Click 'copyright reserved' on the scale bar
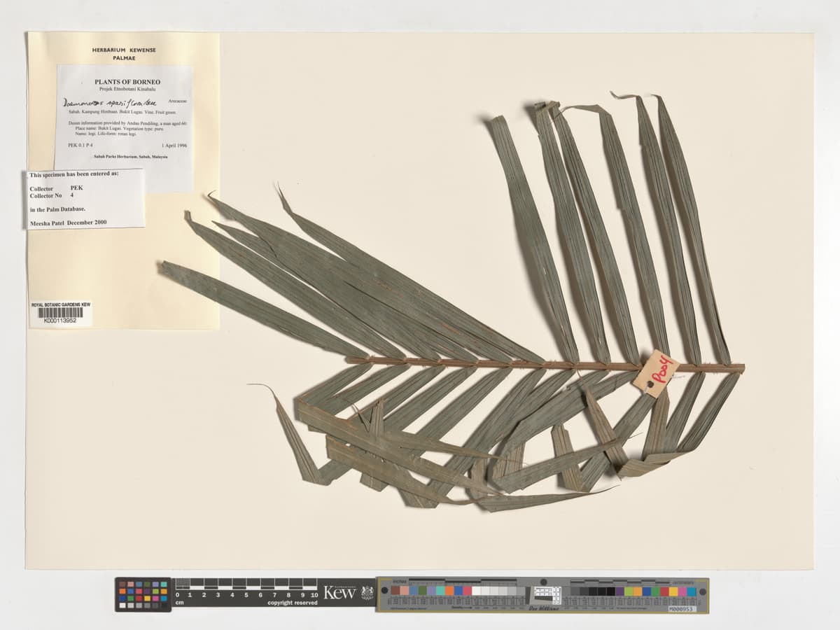The height and width of the screenshot is (630, 840). 292,603
